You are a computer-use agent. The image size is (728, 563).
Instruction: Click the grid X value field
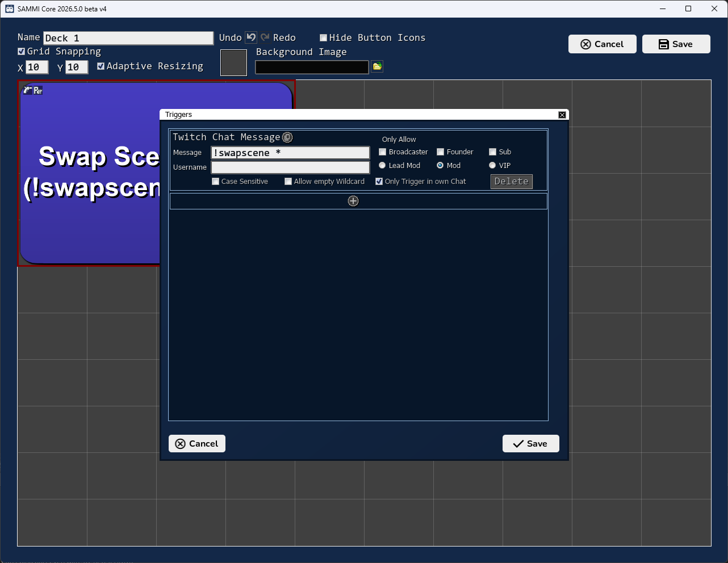coord(37,67)
